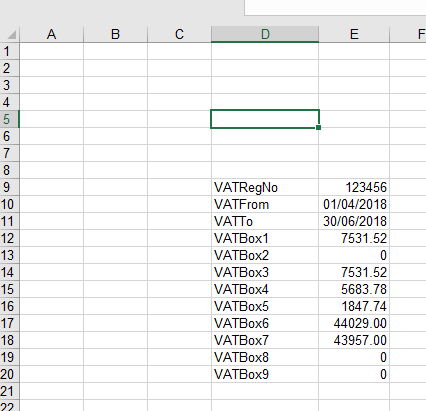
Task: Select column B header
Action: (x=115, y=34)
